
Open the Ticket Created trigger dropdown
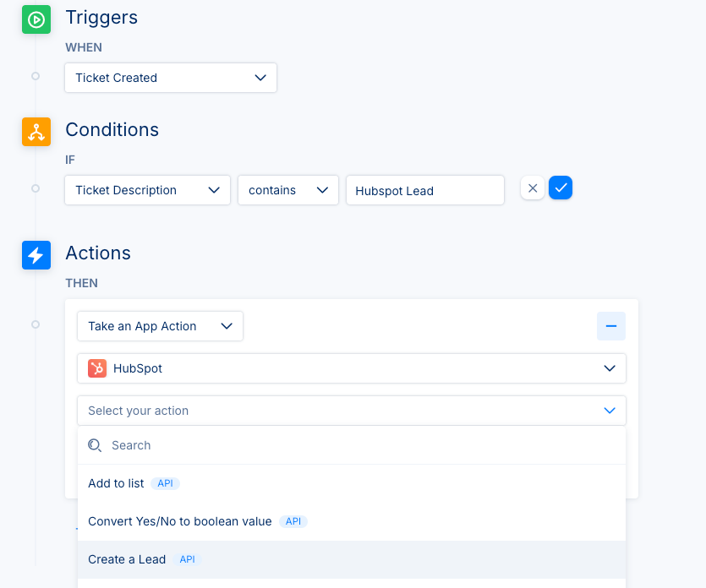(171, 78)
